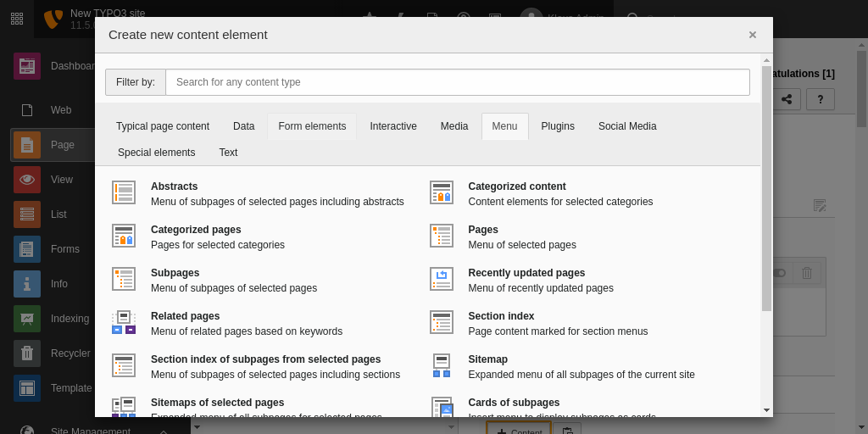The height and width of the screenshot is (434, 868).
Task: Open Site Management globe icon
Action: click(27, 430)
